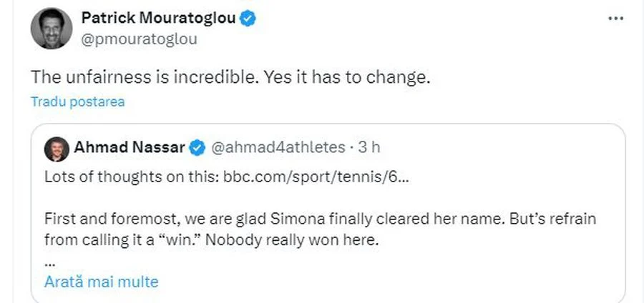Click Ahmad Nassar's small avatar

point(57,148)
